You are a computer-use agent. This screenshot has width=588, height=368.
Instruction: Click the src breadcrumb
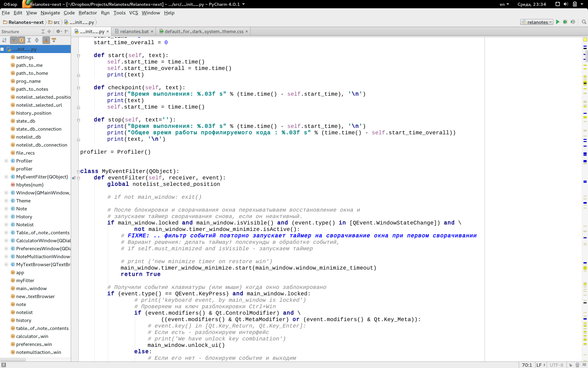[x=56, y=22]
